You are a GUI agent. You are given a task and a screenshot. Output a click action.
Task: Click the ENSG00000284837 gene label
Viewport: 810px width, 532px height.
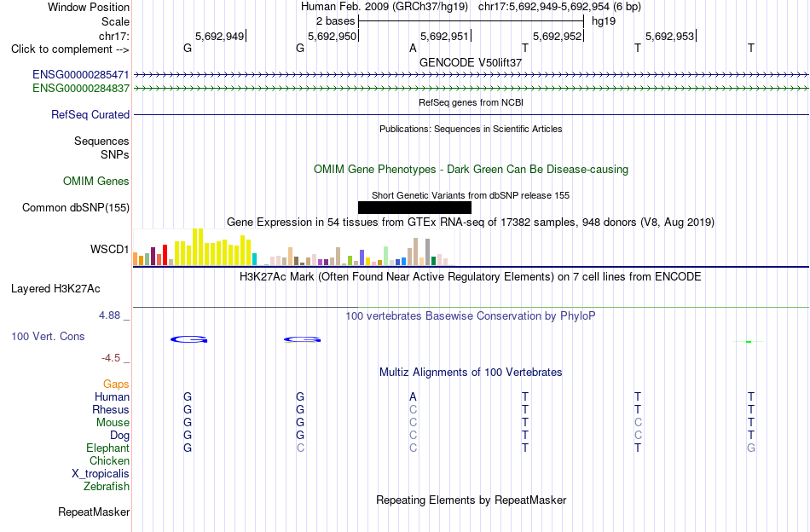(81, 89)
